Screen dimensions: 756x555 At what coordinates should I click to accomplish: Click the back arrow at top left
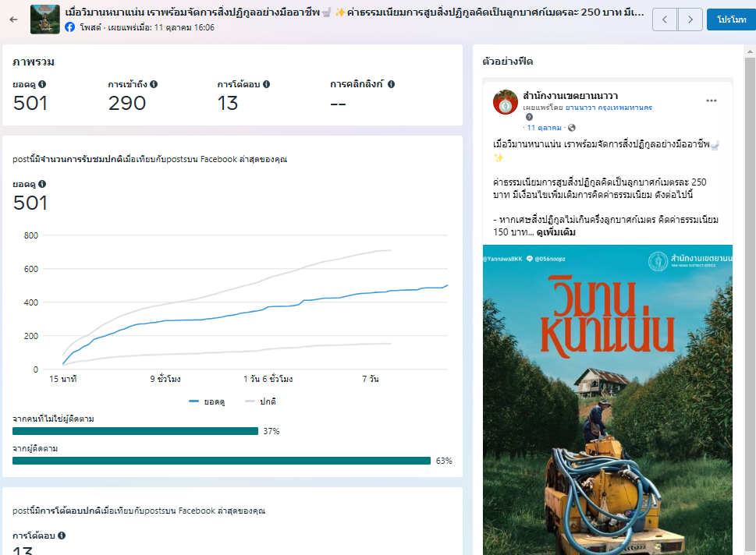point(13,19)
